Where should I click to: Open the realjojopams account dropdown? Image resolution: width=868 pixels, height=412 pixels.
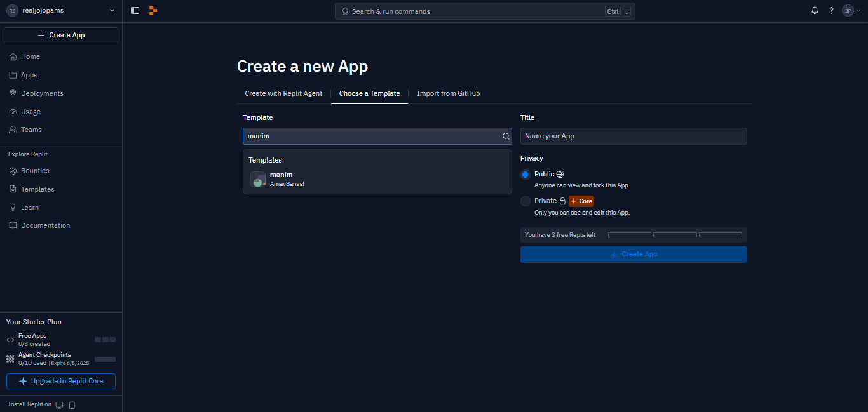click(60, 10)
